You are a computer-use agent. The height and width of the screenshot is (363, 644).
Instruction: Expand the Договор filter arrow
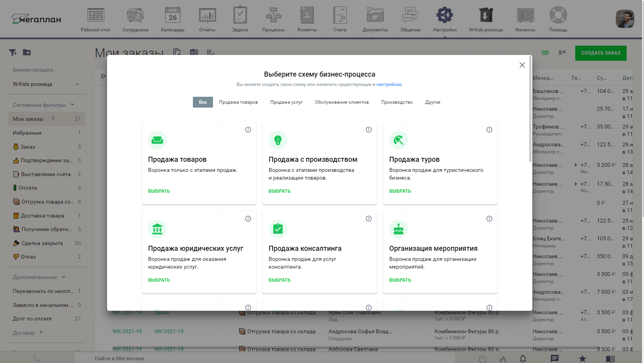coord(41,332)
